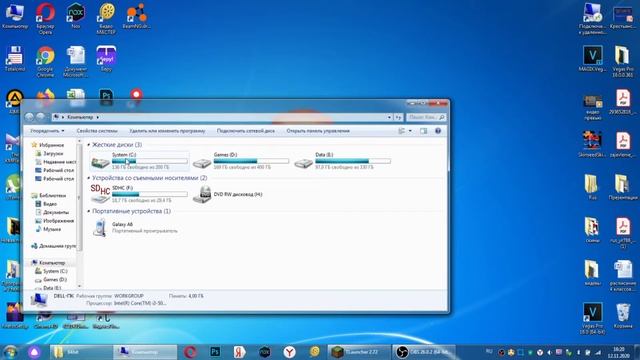Image resolution: width=640 pixels, height=360 pixels.
Task: Click Свойства системы in Explorer toolbar
Action: 97,131
